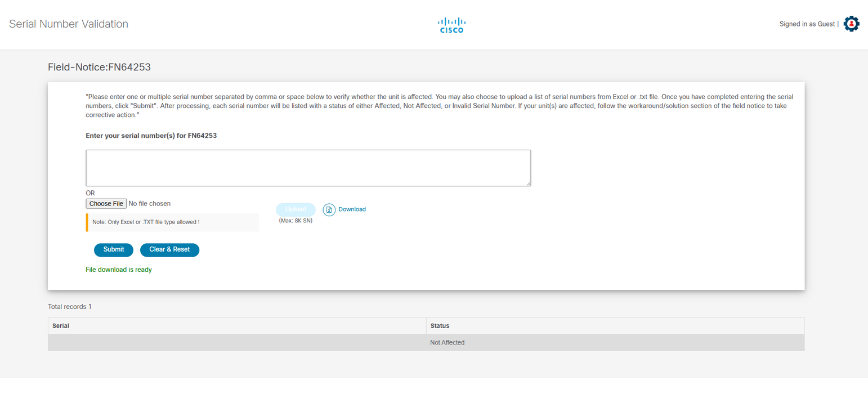Click the '(Max: 8K SN)' text
This screenshot has width=868, height=394.
296,221
